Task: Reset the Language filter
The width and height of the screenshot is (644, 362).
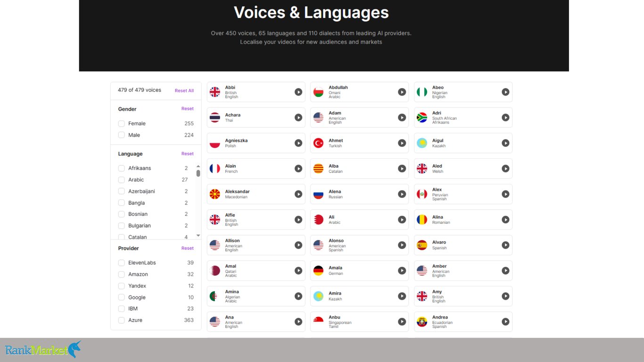Action: tap(188, 154)
